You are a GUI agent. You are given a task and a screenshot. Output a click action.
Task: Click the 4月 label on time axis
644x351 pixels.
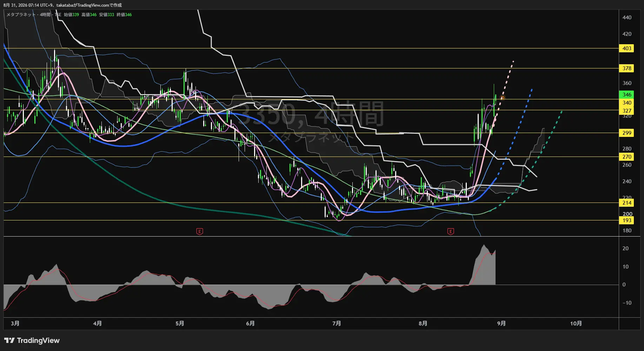point(98,324)
